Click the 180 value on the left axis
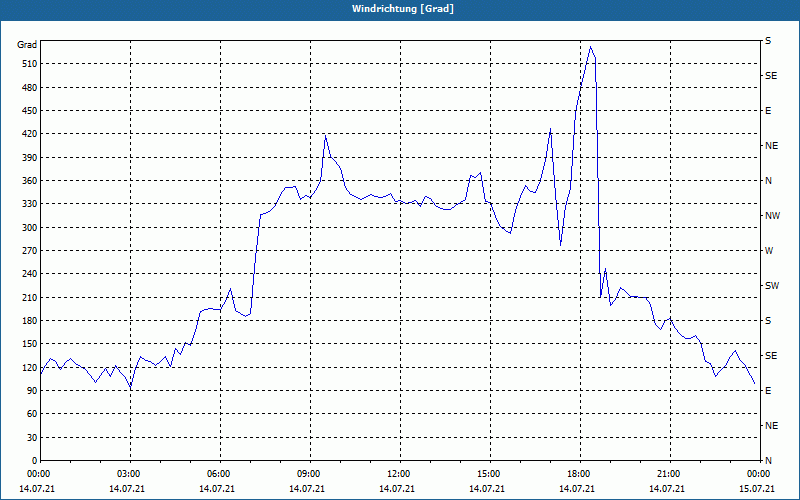 coord(28,321)
